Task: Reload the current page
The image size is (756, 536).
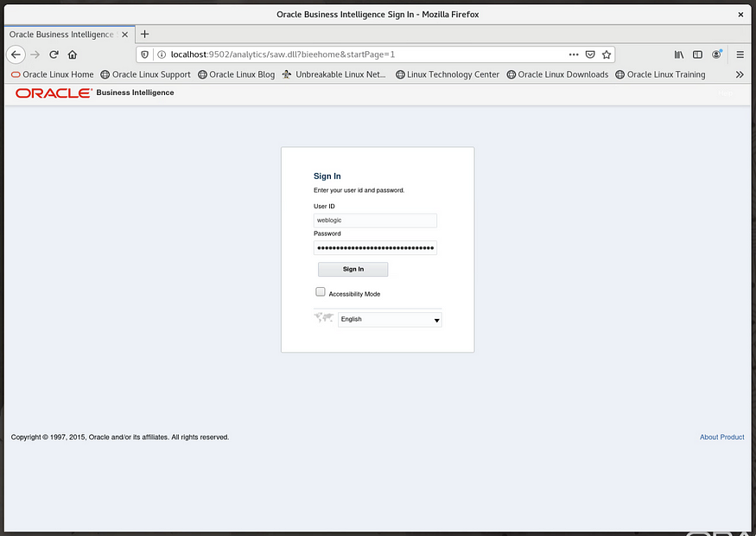Action: [x=54, y=54]
